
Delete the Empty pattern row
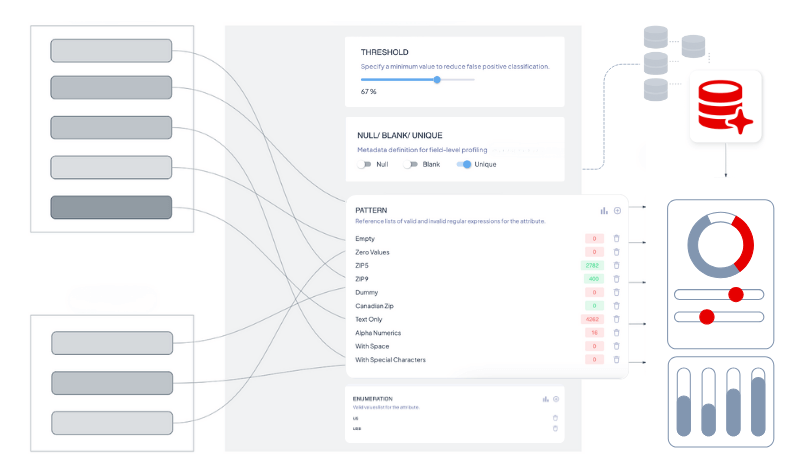(617, 238)
